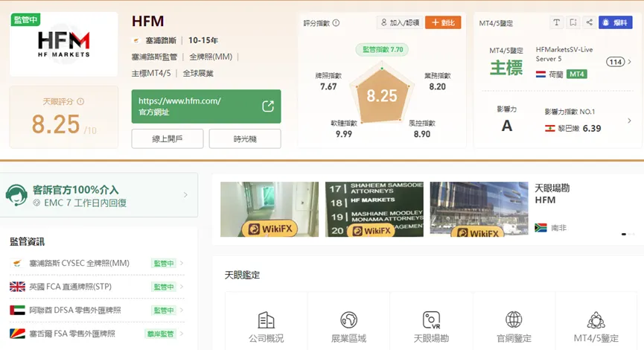The image size is (644, 350).
Task: Click the info icon beside 評分指數
Action: pos(336,23)
